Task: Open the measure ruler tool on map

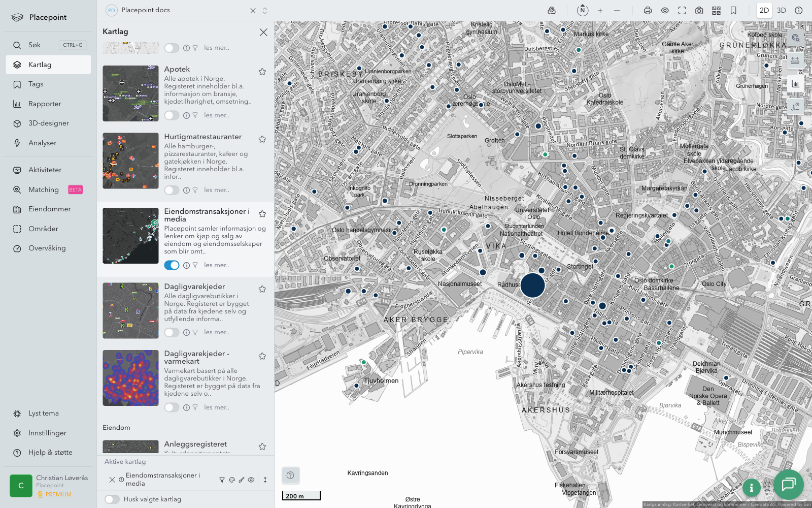Action: (x=795, y=60)
